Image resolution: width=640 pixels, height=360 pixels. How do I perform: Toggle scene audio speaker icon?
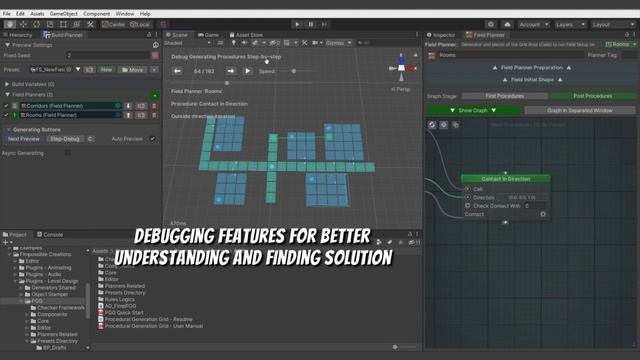click(x=244, y=42)
